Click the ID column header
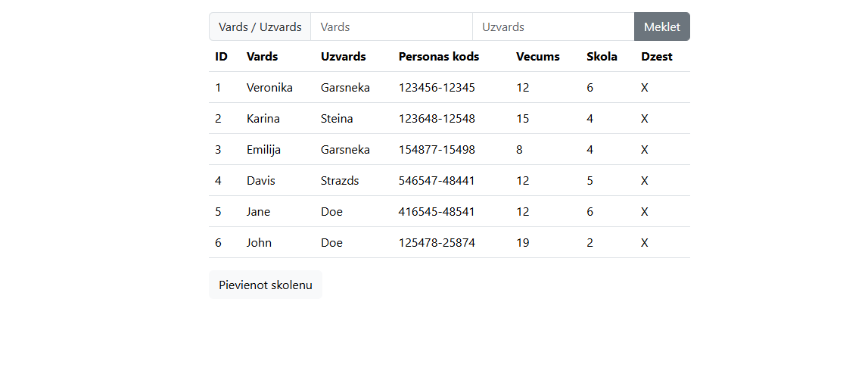The image size is (868, 386). tap(222, 57)
